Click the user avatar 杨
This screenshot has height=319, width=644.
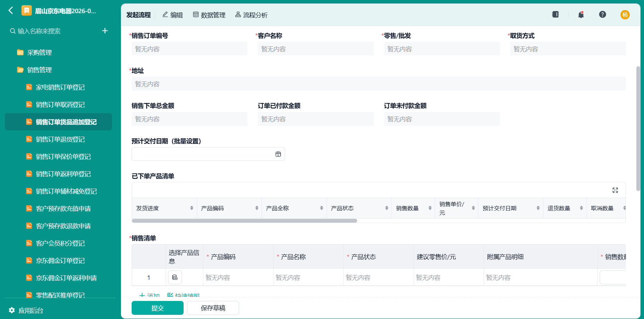click(625, 15)
